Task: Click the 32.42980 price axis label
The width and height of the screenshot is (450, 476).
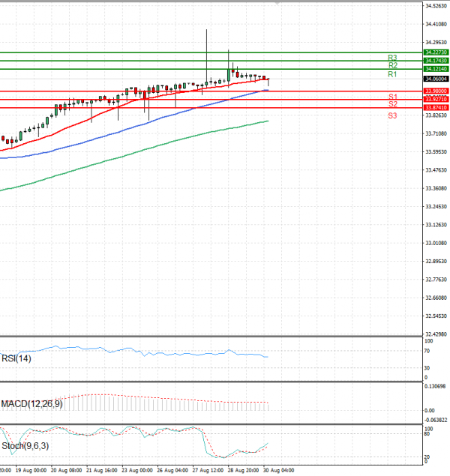Action: coord(436,334)
